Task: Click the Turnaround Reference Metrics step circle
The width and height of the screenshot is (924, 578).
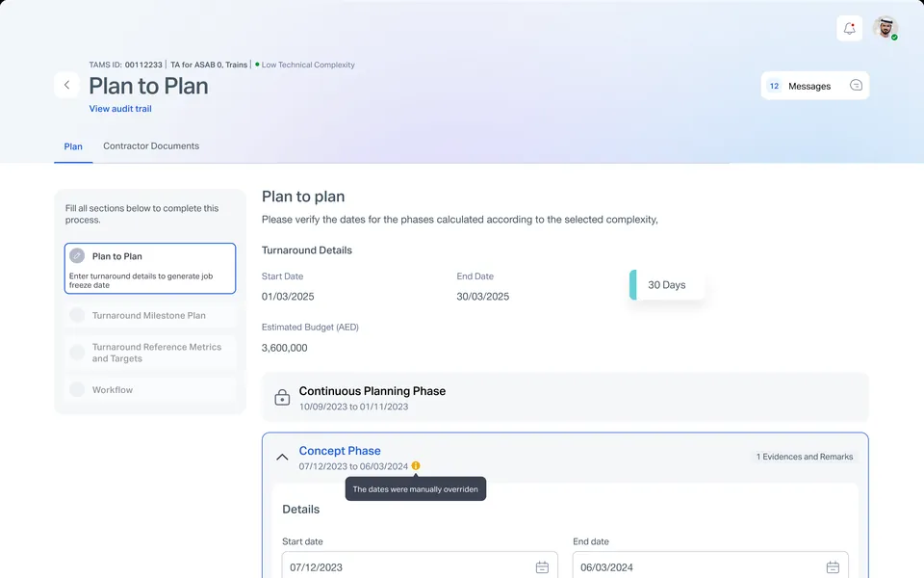Action: pos(77,353)
